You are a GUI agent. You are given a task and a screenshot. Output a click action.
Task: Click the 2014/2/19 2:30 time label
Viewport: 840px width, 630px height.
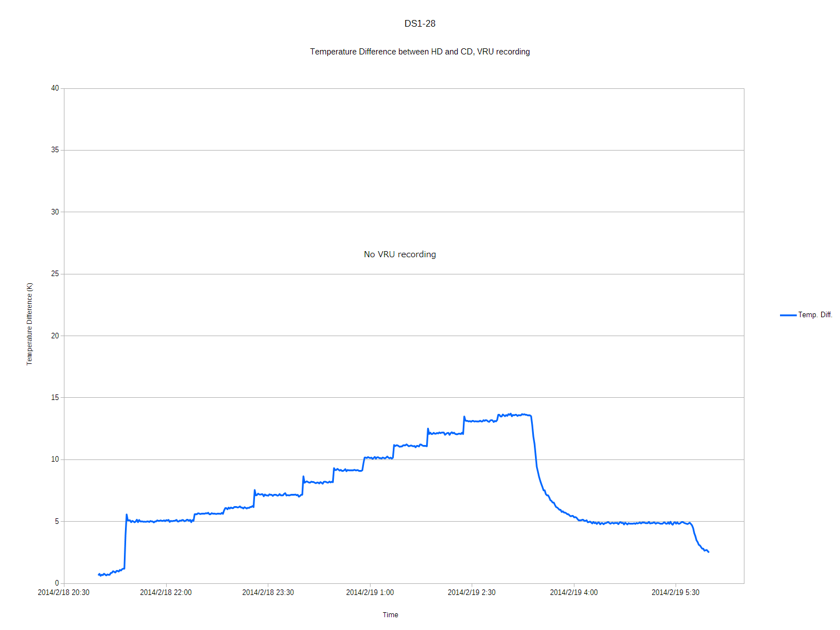(x=472, y=593)
